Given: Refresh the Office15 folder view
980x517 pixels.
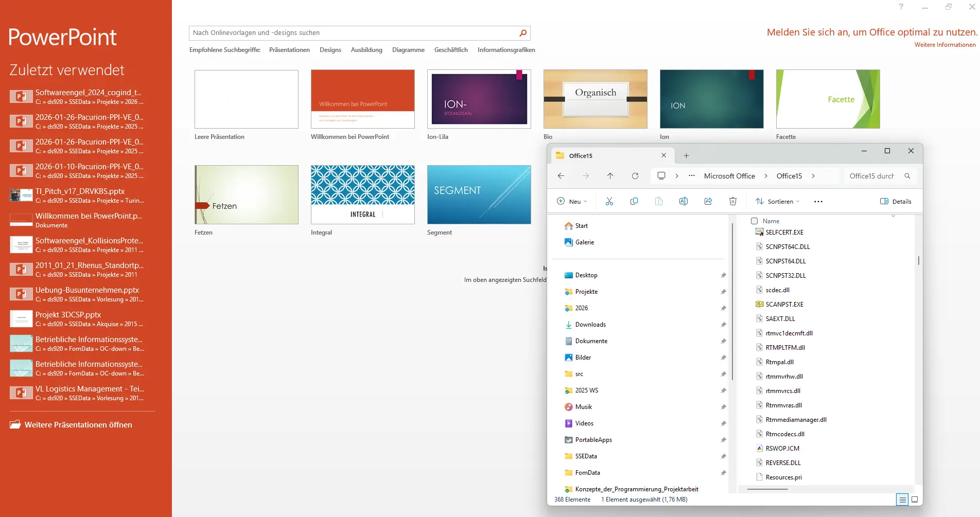Looking at the screenshot, I should (x=635, y=176).
